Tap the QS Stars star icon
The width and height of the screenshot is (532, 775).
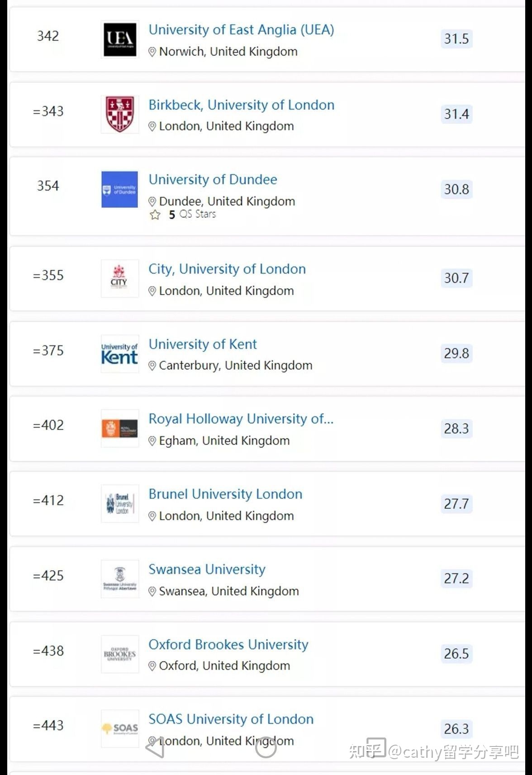click(155, 215)
